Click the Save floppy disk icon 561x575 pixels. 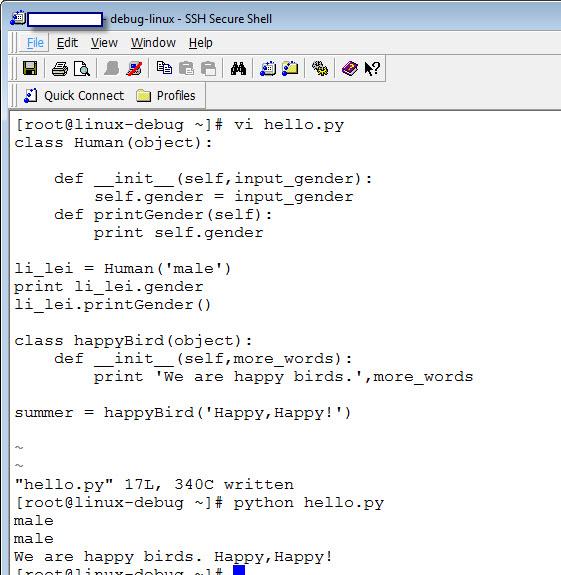[x=30, y=68]
